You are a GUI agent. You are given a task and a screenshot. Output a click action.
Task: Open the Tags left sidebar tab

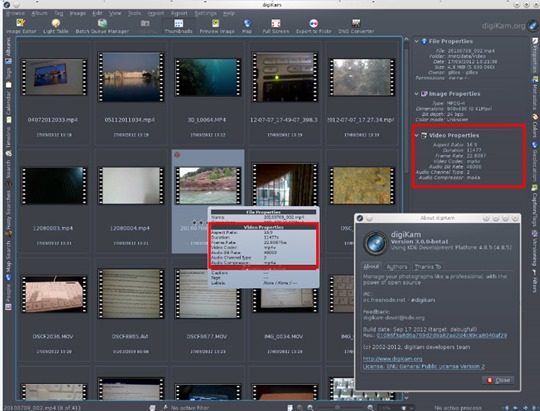pyautogui.click(x=8, y=78)
